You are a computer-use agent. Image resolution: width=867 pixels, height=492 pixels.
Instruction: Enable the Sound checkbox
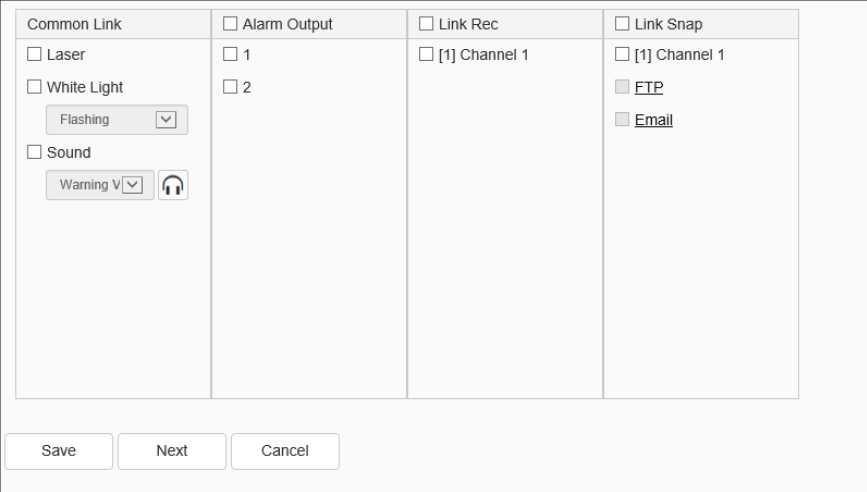point(34,152)
